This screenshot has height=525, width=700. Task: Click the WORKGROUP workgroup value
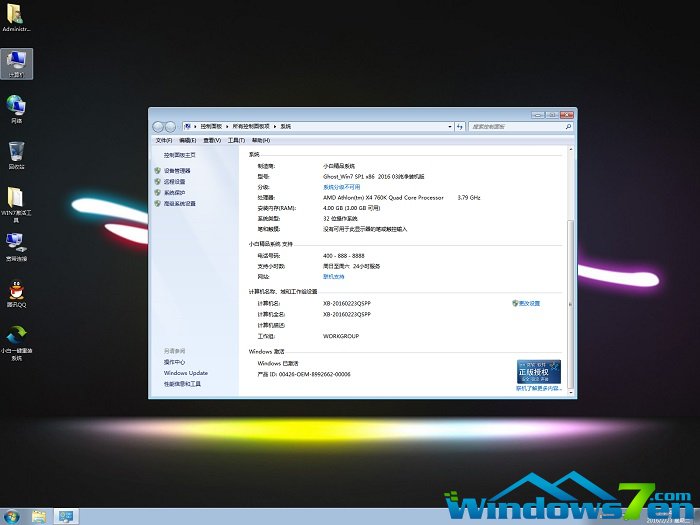point(341,336)
